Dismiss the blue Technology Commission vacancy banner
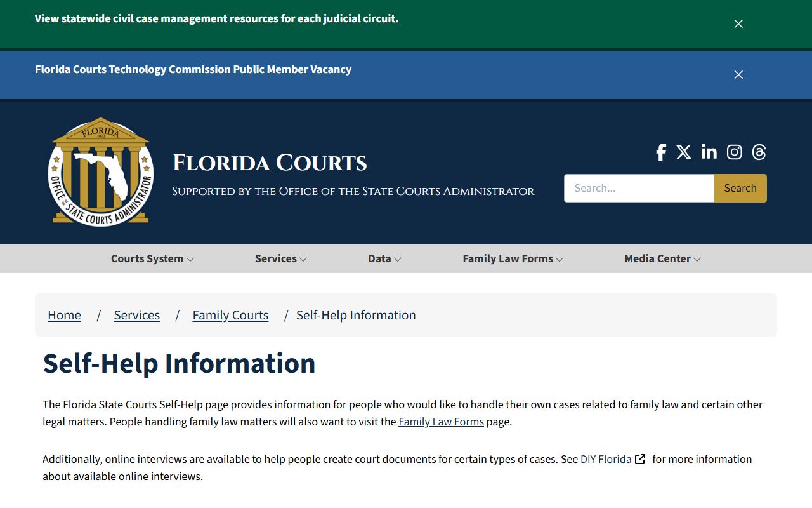 (738, 75)
